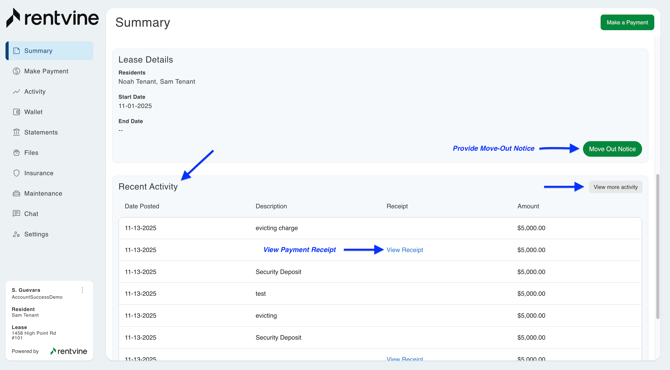Click the S. Guevara account name
This screenshot has width=670, height=370.
pos(26,290)
